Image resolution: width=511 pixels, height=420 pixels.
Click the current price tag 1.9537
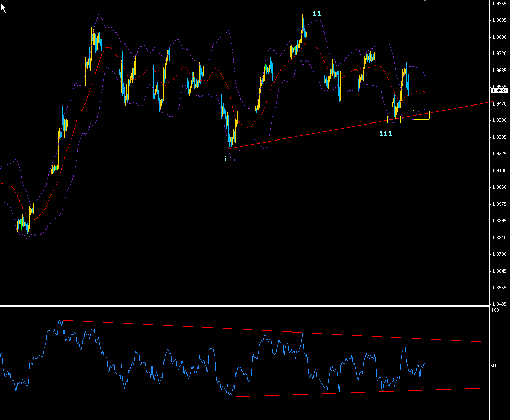[x=499, y=91]
